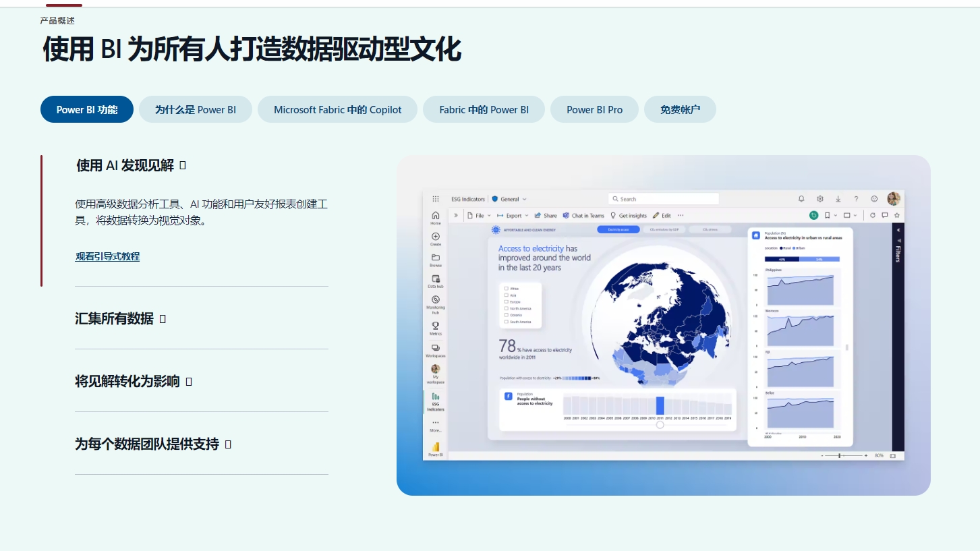980x551 pixels.
Task: Click year slider handle below bar chart
Action: click(x=660, y=424)
